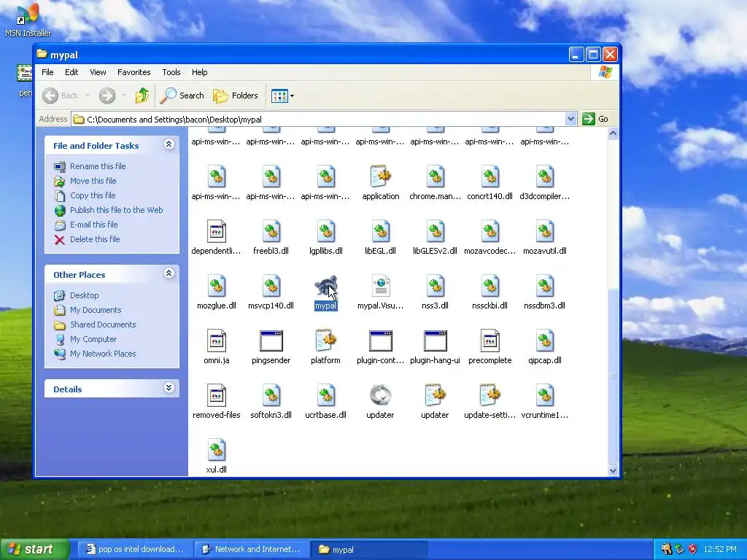The height and width of the screenshot is (560, 747).
Task: Select the mypal raccoon application icon
Action: point(326,287)
